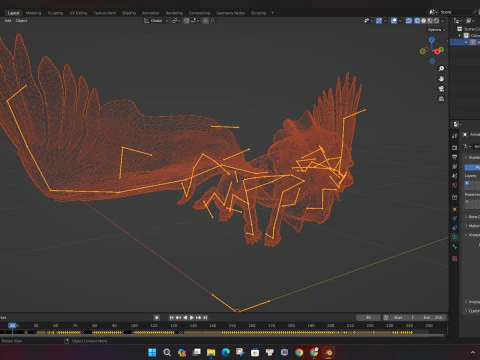
Task: Go to the Texture Paint workspace
Action: coord(104,13)
